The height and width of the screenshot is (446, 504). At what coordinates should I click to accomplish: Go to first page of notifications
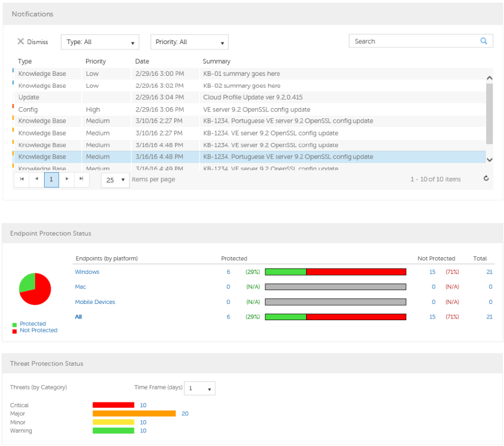click(22, 179)
